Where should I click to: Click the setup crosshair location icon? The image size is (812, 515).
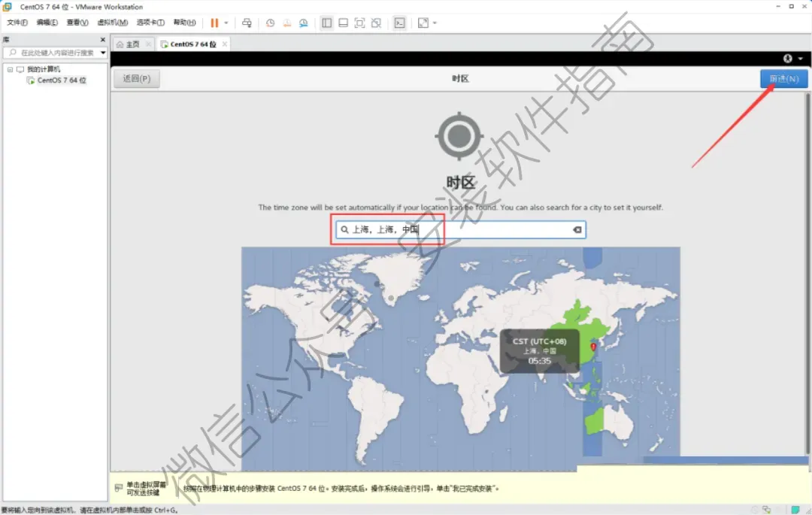point(459,136)
